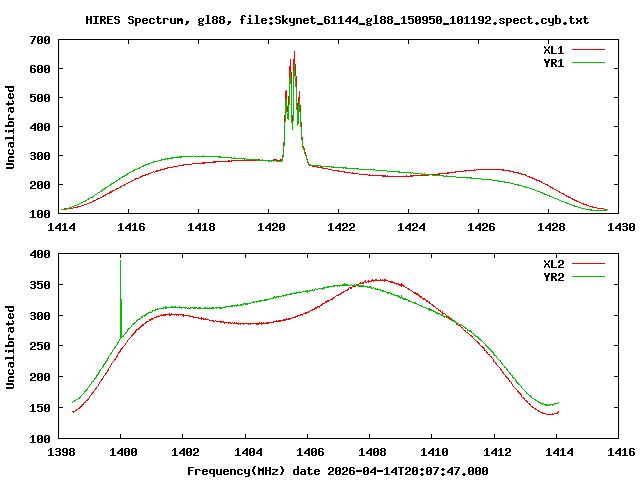Click the Frequency(MHz) date axis label
Viewport: 640px width, 480px height.
[x=338, y=471]
